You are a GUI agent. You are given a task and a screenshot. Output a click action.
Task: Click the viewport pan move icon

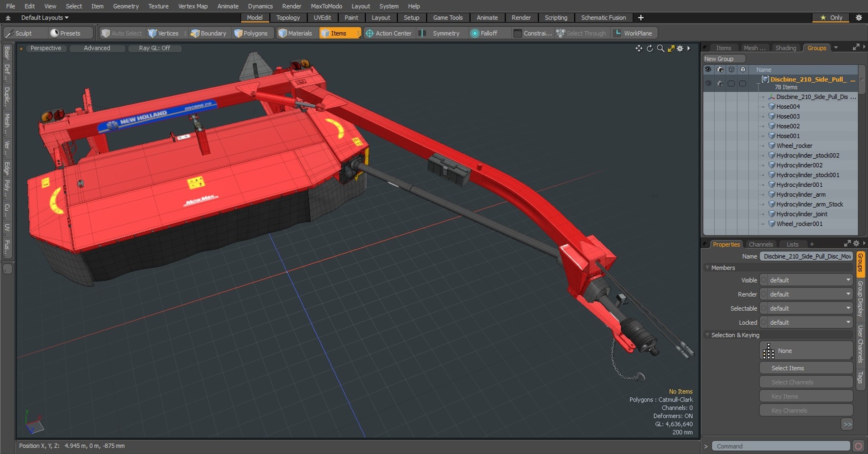point(639,48)
